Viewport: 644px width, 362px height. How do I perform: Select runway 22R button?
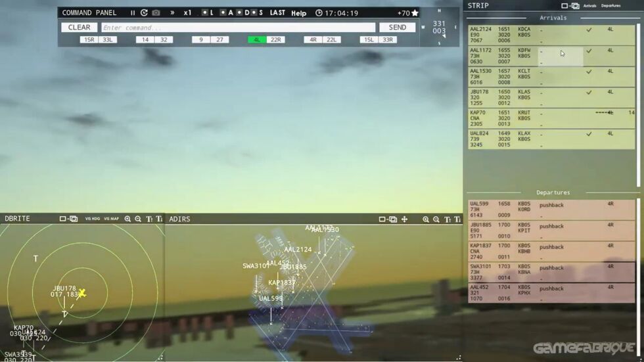[x=275, y=40]
